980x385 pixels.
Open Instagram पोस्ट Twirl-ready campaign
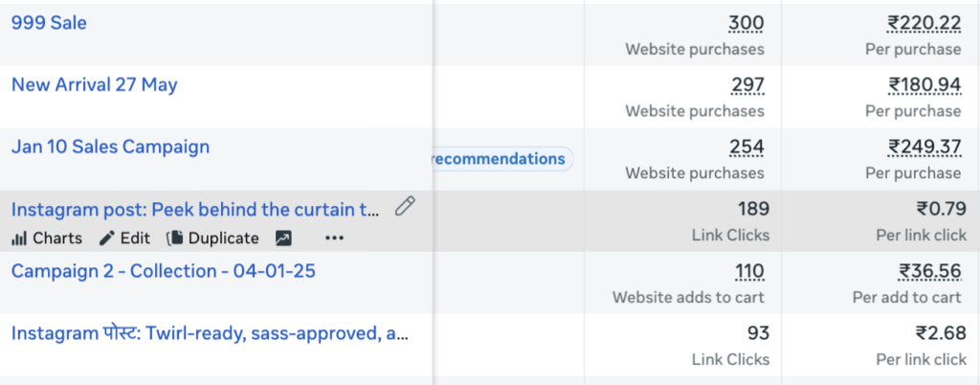pyautogui.click(x=211, y=334)
